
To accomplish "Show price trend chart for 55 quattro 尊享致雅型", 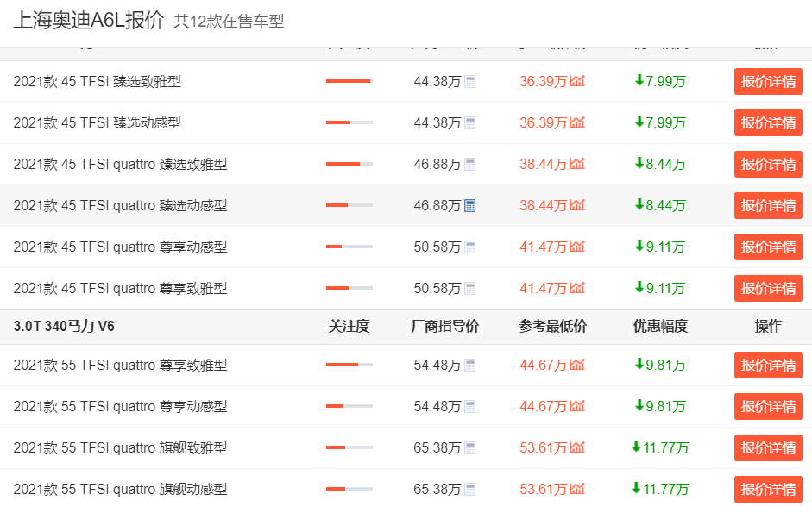I will [577, 365].
